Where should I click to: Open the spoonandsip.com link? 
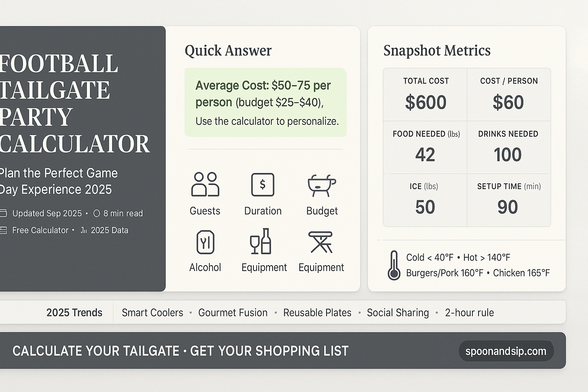506,351
